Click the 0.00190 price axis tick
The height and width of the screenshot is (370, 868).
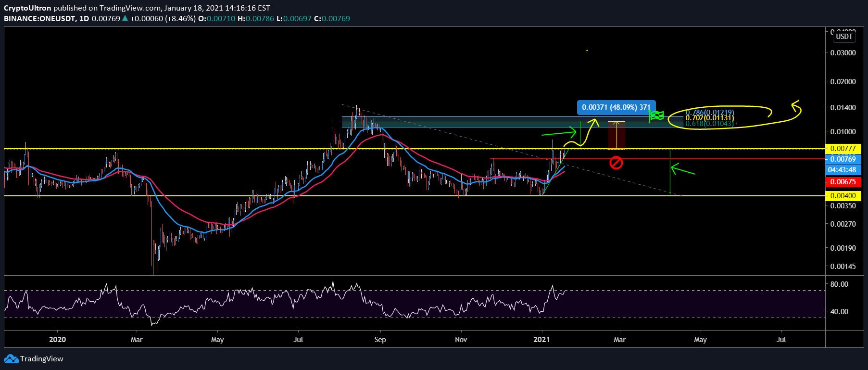(843, 248)
